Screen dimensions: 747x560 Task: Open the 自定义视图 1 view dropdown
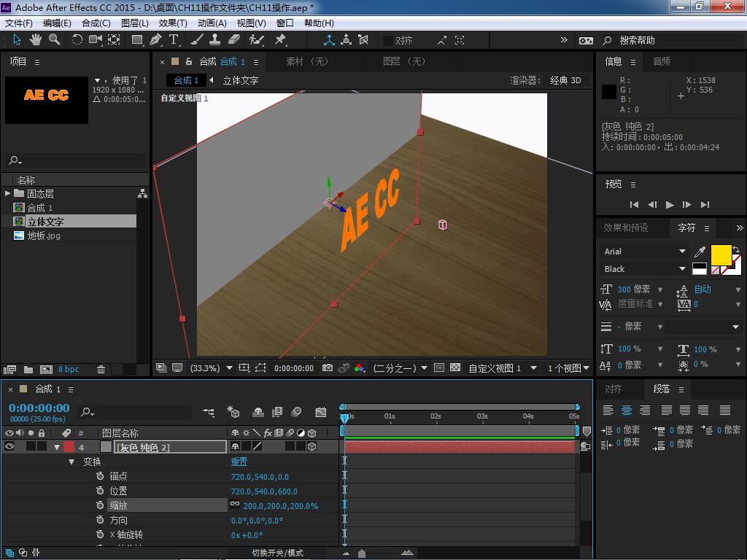click(x=503, y=368)
